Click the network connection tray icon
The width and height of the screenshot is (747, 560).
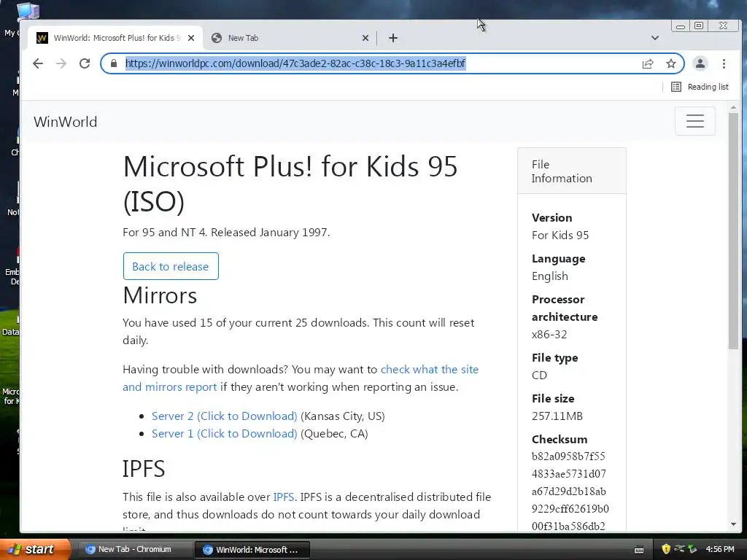click(x=679, y=549)
